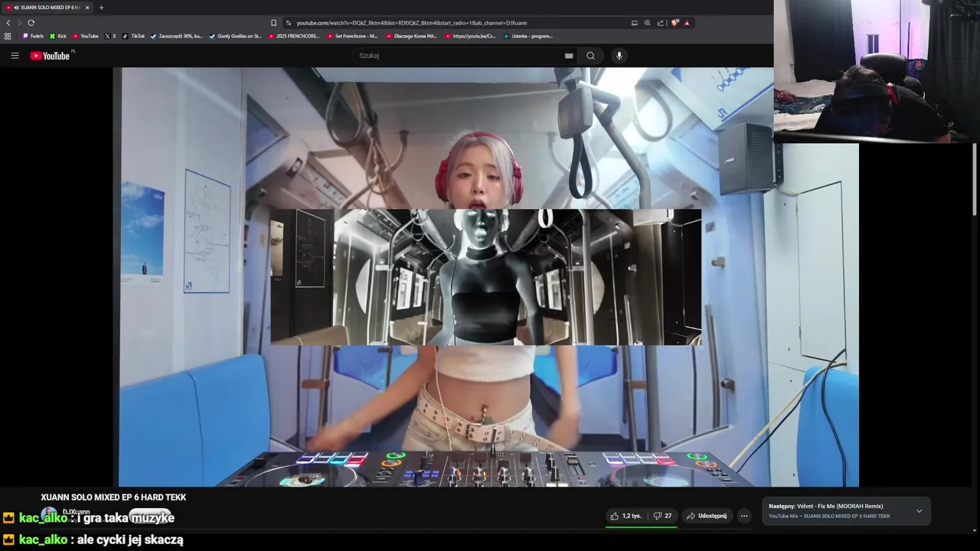Viewport: 980px width, 551px height.
Task: Open the Dlaczego Korea Pół bookmark
Action: click(411, 36)
